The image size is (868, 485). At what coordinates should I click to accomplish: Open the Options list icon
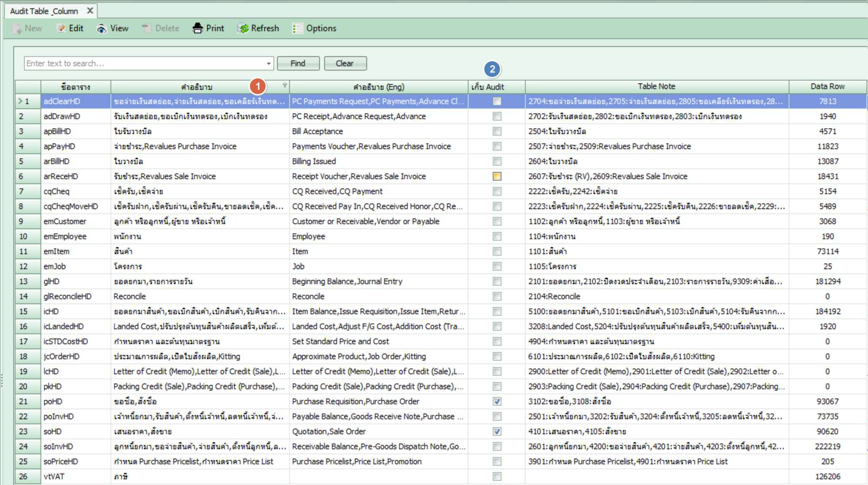[298, 29]
